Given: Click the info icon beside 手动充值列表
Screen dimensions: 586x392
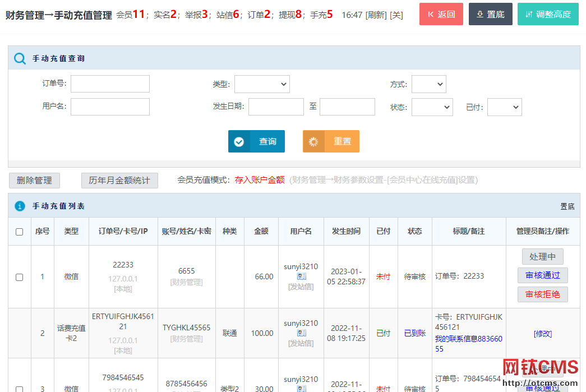Looking at the screenshot, I should pyautogui.click(x=20, y=206).
